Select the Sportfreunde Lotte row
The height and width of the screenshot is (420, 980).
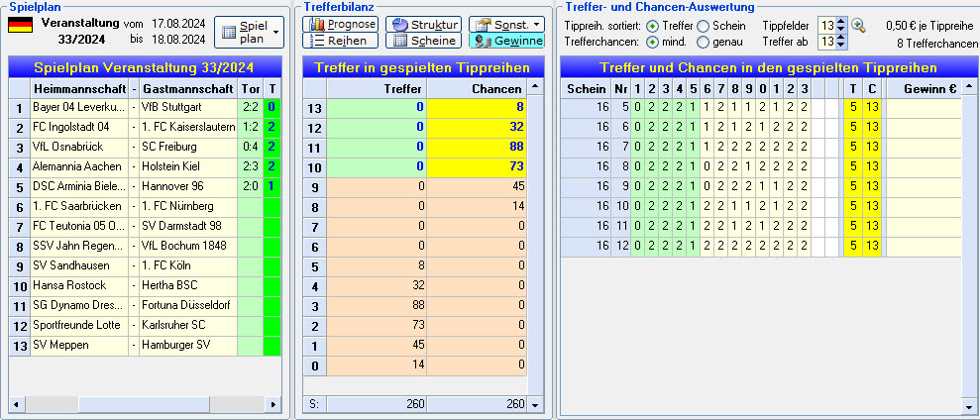click(145, 325)
